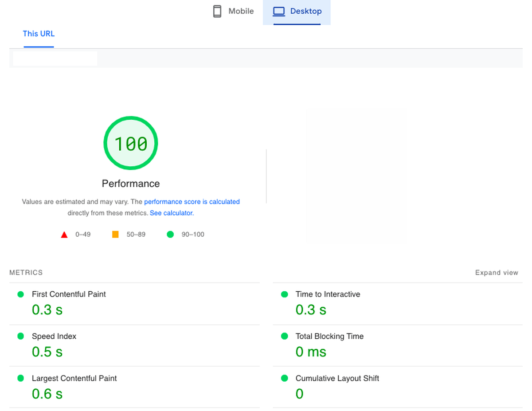Click the green dot beside First Contentful Paint

tap(20, 294)
